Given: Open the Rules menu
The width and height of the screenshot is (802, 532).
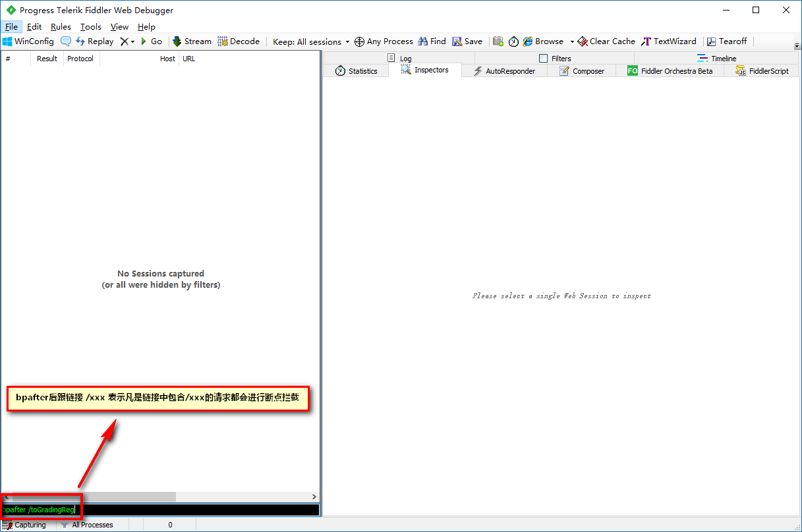Looking at the screenshot, I should pyautogui.click(x=61, y=27).
